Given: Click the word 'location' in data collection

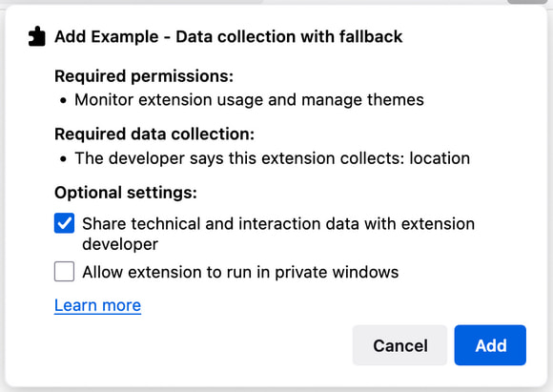Looking at the screenshot, I should [440, 158].
